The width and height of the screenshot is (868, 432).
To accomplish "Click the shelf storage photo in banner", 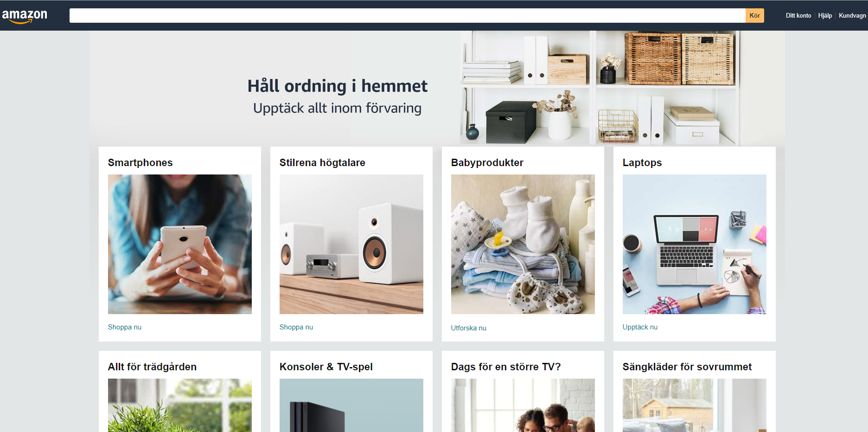I will pyautogui.click(x=600, y=88).
